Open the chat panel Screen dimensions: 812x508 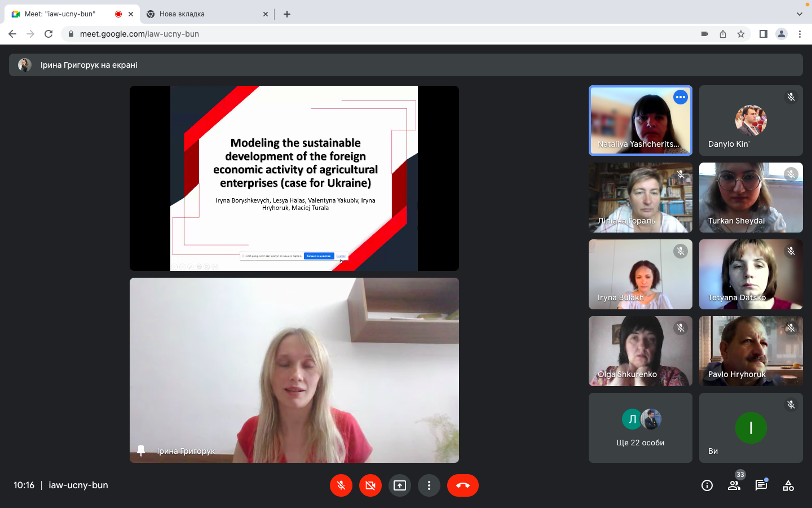[x=761, y=485]
